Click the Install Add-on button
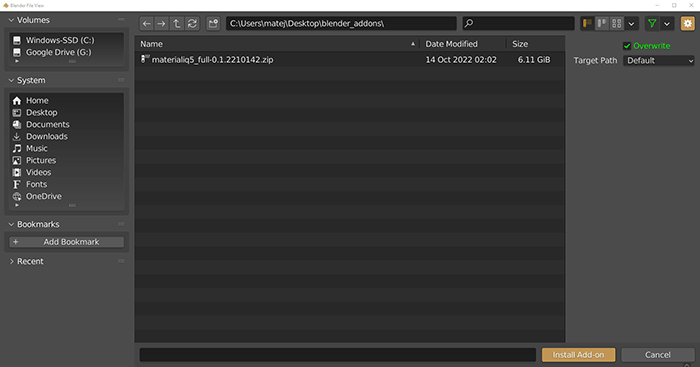700x367 pixels. [x=579, y=354]
